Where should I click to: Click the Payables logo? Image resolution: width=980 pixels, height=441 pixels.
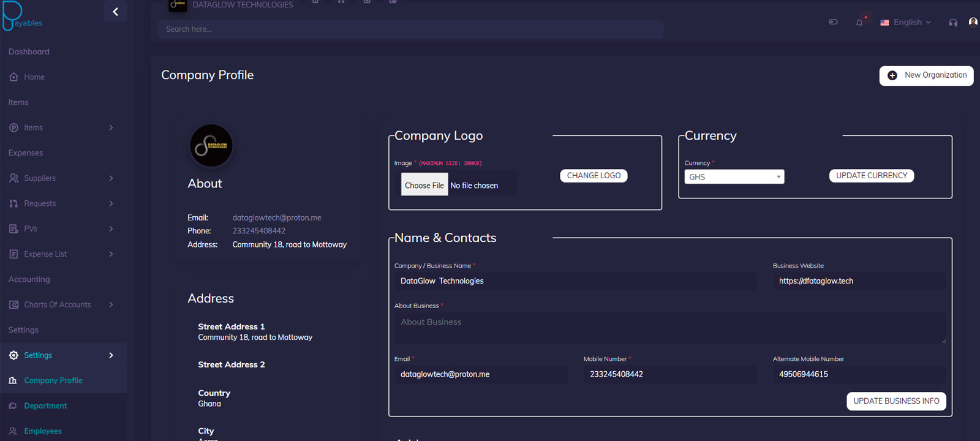[x=22, y=17]
